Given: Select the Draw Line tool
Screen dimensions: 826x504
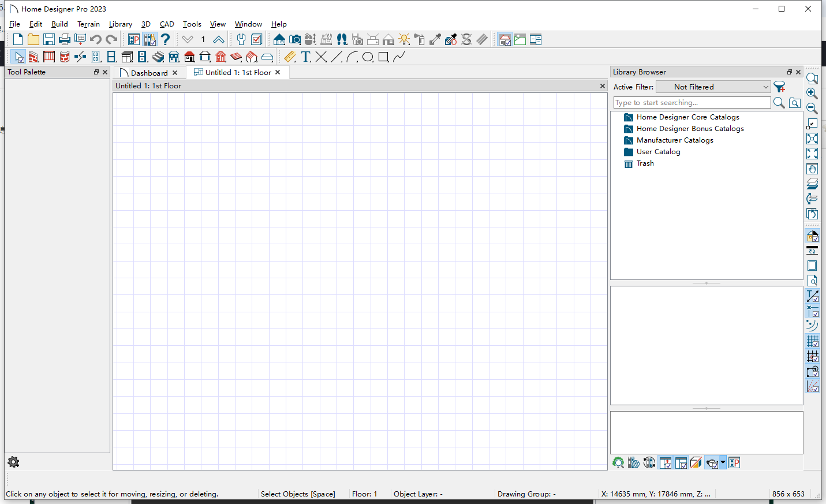Looking at the screenshot, I should tap(337, 57).
